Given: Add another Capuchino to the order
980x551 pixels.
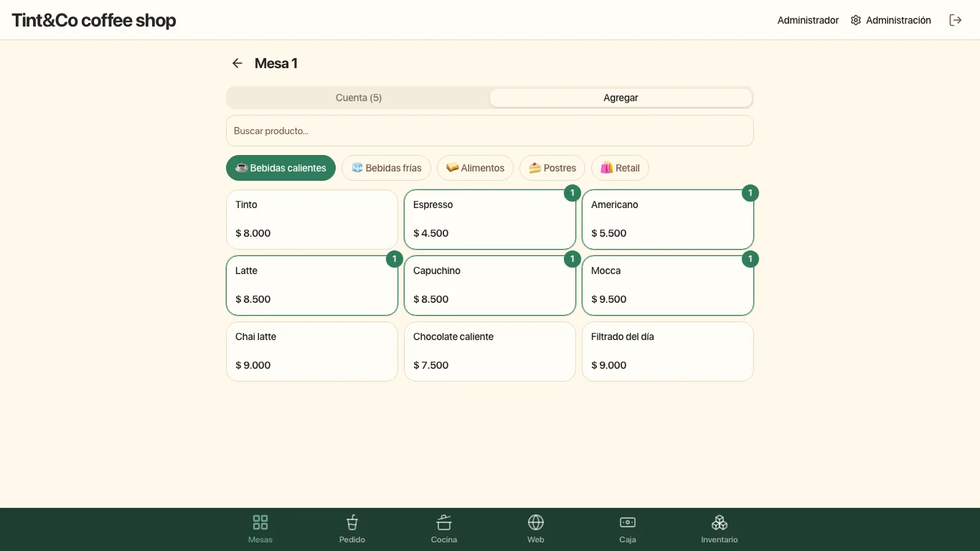Looking at the screenshot, I should [490, 286].
